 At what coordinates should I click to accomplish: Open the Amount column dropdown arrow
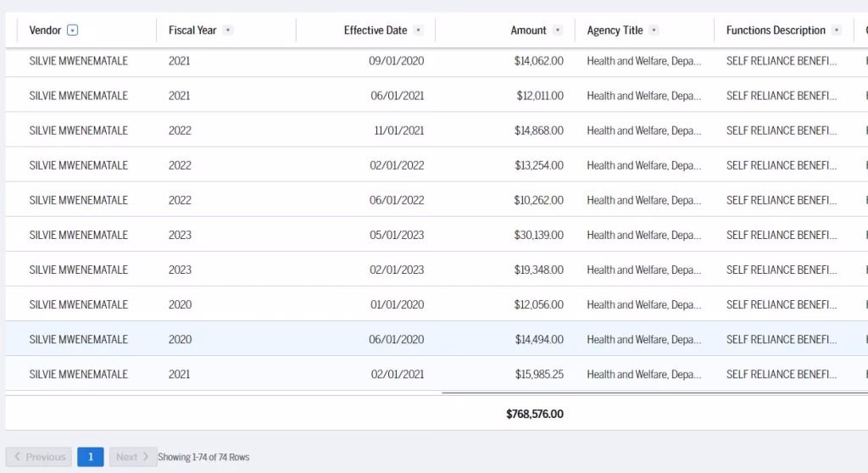558,31
